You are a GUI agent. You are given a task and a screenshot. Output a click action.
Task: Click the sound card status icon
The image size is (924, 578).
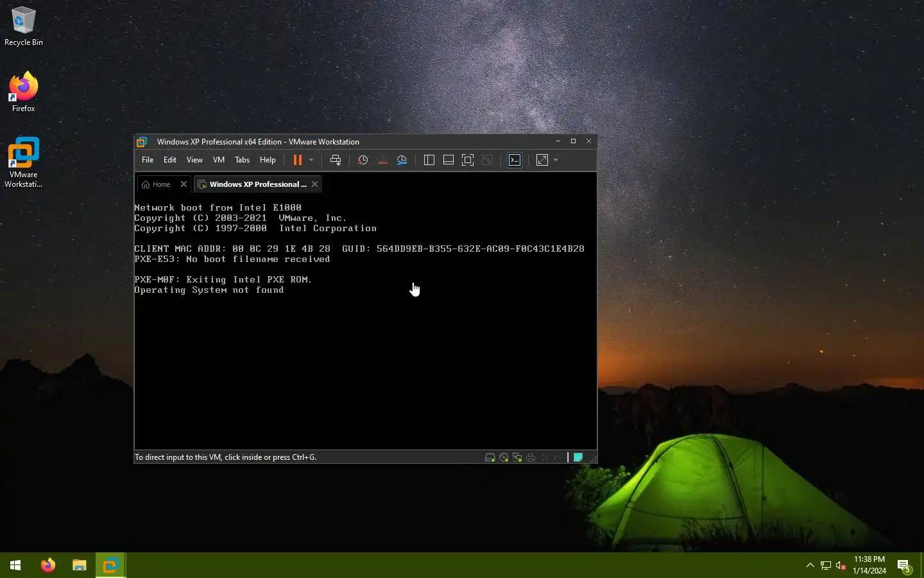pos(544,457)
